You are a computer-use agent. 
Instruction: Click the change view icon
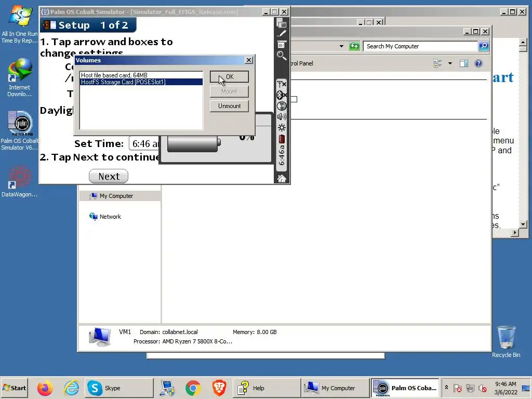[x=437, y=63]
